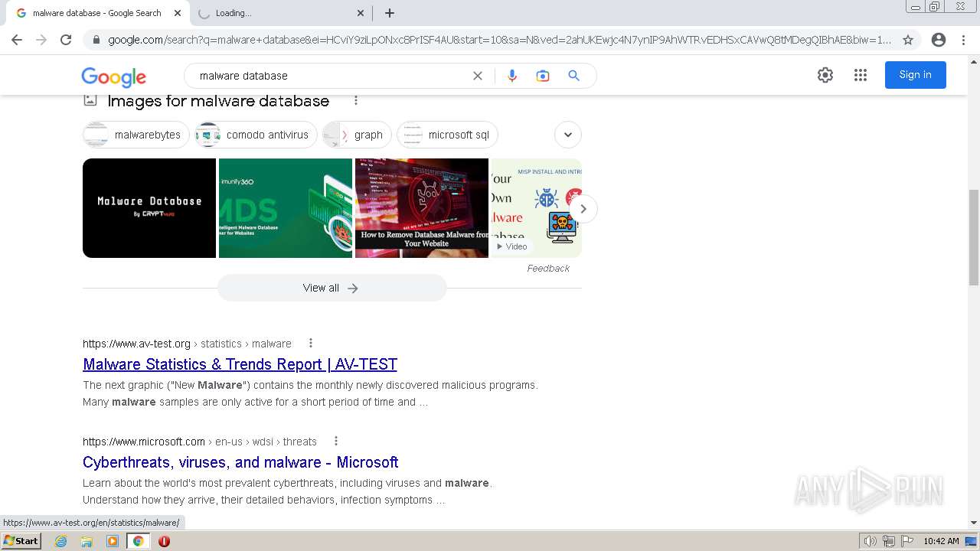980x551 pixels.
Task: View site information lock icon
Action: (95, 40)
